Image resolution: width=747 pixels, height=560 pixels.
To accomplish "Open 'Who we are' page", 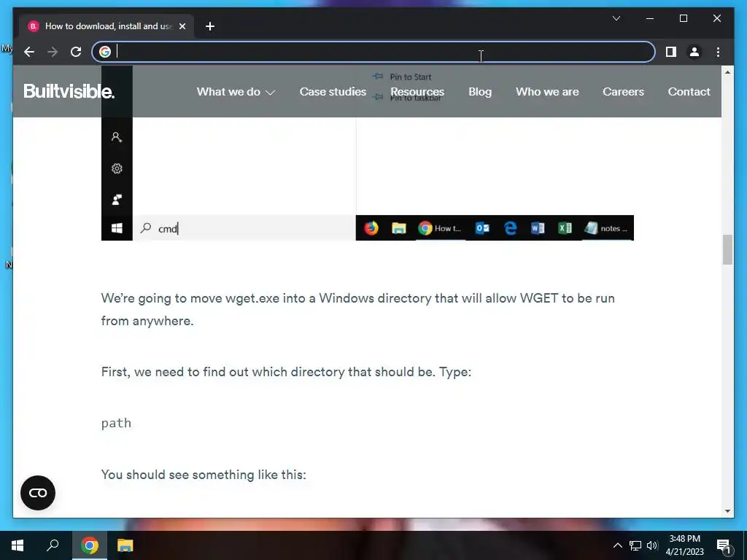I will tap(547, 92).
